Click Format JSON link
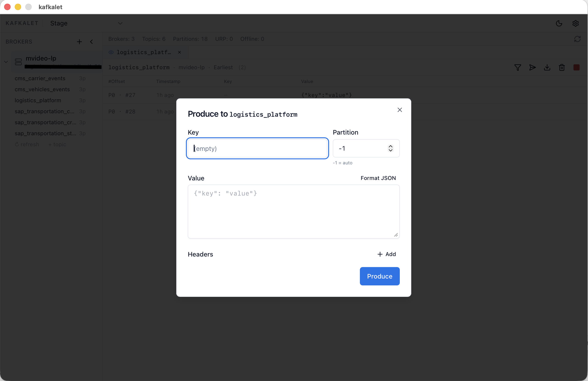Image resolution: width=588 pixels, height=381 pixels. (x=378, y=178)
